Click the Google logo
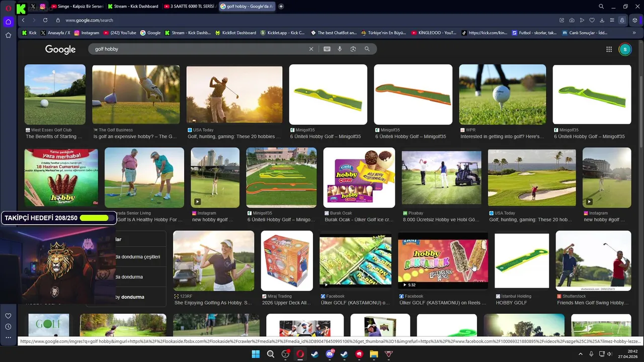644x362 pixels. click(60, 49)
